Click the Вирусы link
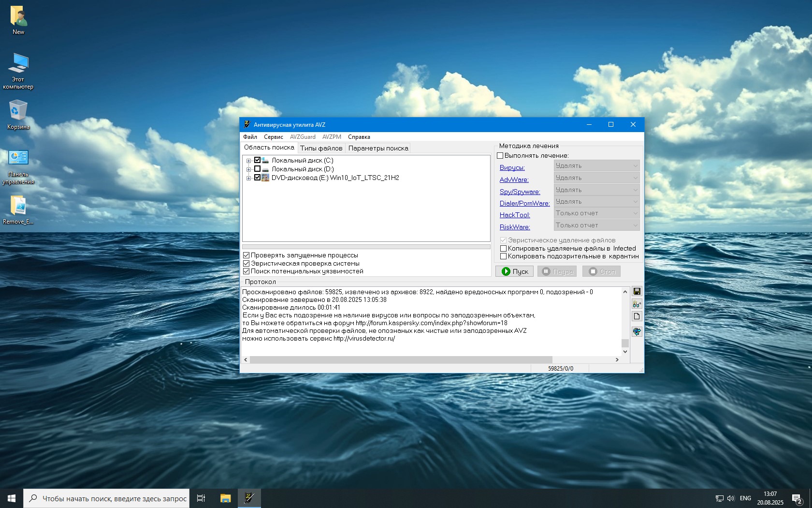 (512, 168)
